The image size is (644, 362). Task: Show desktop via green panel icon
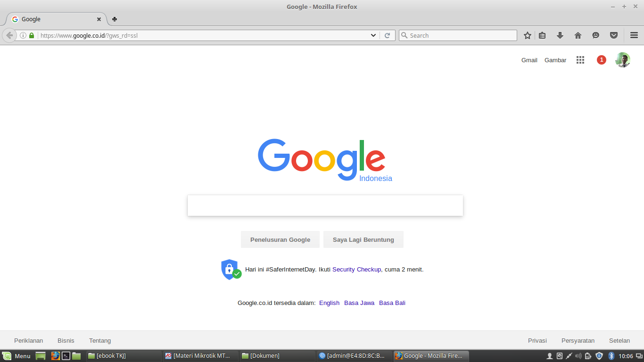(x=41, y=356)
